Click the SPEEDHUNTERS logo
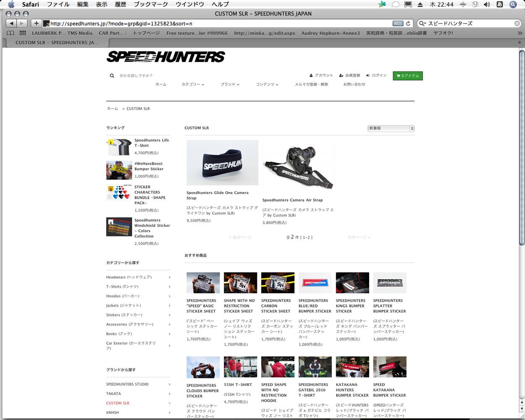This screenshot has height=420, width=525. point(166,56)
